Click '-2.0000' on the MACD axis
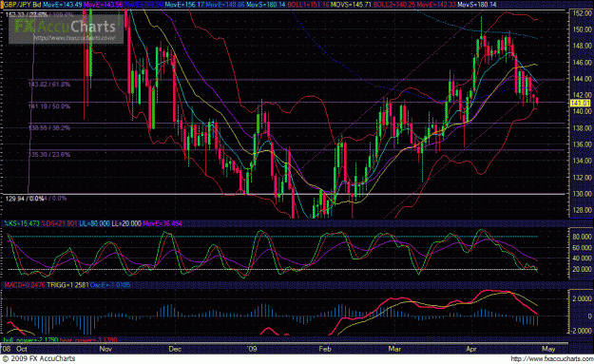The width and height of the screenshot is (594, 364). [581, 331]
